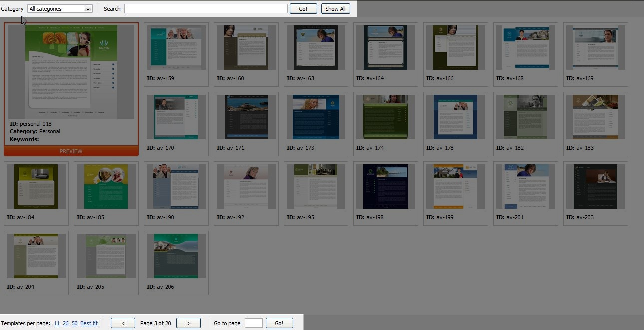
Task: Click the Best fit link
Action: click(x=89, y=323)
